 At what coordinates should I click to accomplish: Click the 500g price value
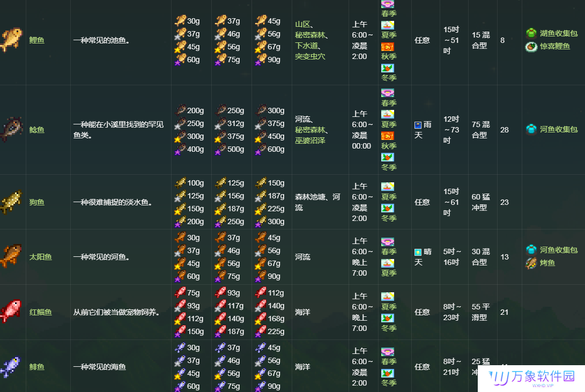(236, 149)
